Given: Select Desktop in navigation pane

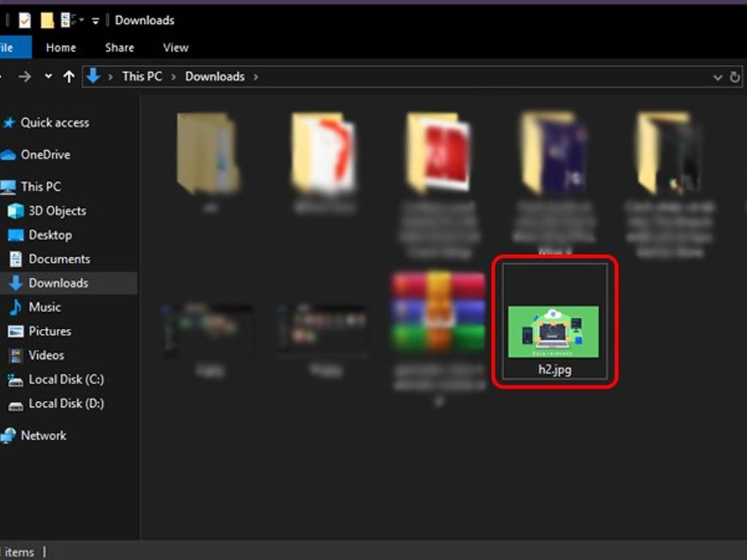Looking at the screenshot, I should click(50, 235).
